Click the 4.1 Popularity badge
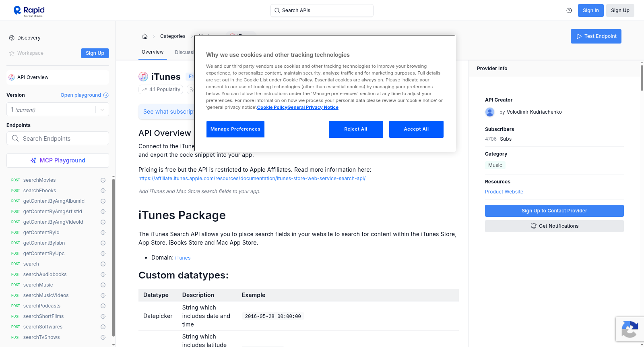 161,89
